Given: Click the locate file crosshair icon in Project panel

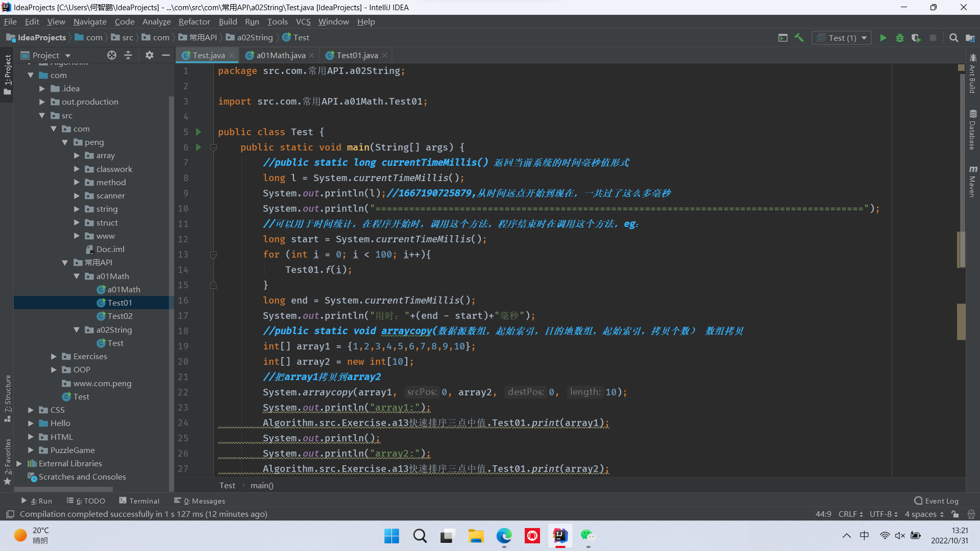Looking at the screenshot, I should pos(112,55).
